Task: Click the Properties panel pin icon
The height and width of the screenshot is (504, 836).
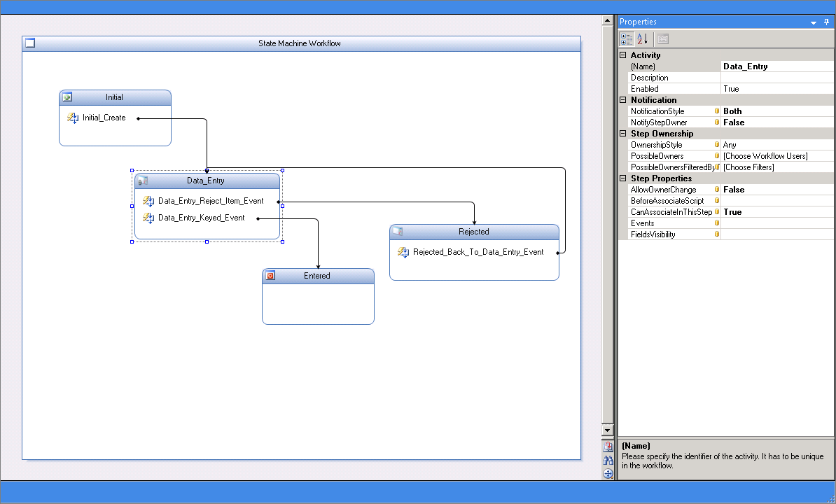Action: point(826,22)
